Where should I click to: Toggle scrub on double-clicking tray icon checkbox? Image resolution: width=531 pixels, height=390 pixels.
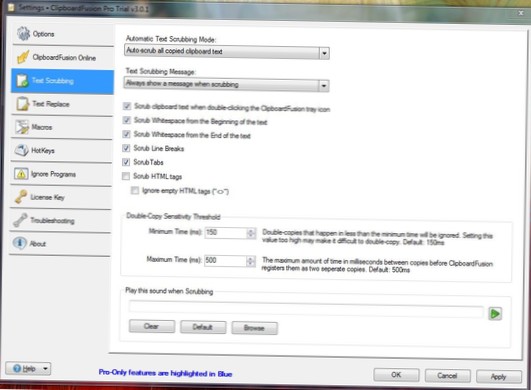[x=127, y=106]
